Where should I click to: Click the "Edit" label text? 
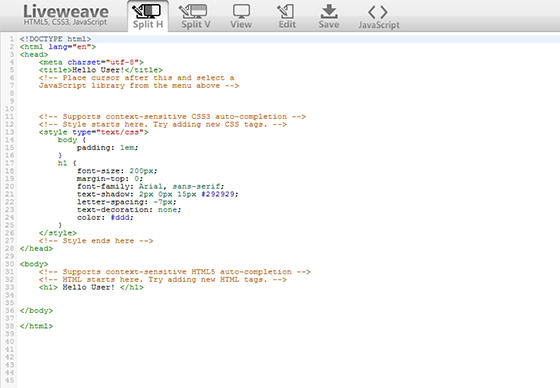coord(287,25)
